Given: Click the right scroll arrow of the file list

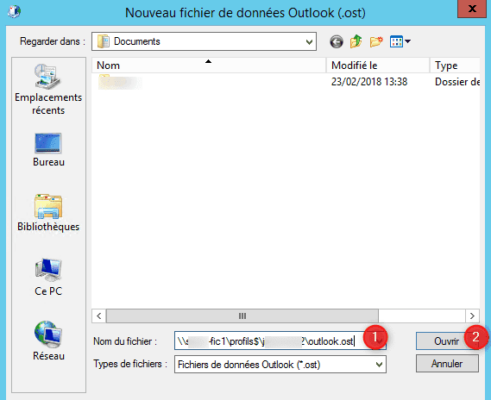Looking at the screenshot, I should point(472,316).
